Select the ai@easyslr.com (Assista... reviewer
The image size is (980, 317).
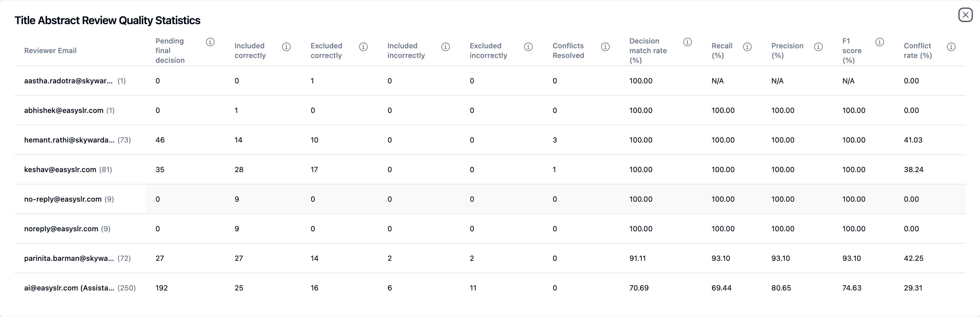pyautogui.click(x=69, y=288)
